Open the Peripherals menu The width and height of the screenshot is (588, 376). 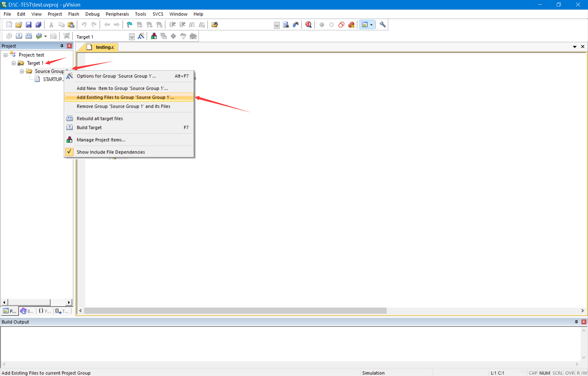coord(117,14)
